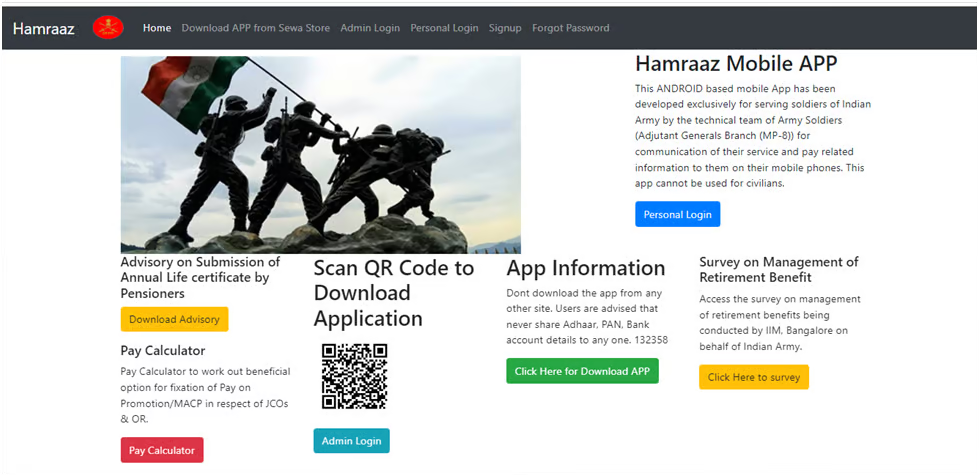The image size is (979, 475).
Task: Click the Hamraaz Mobile APP heading
Action: (736, 63)
